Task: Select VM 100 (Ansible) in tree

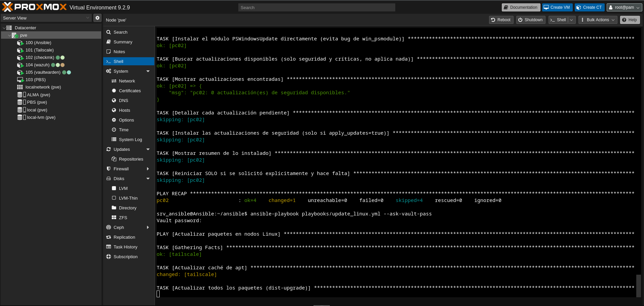Action: point(38,43)
